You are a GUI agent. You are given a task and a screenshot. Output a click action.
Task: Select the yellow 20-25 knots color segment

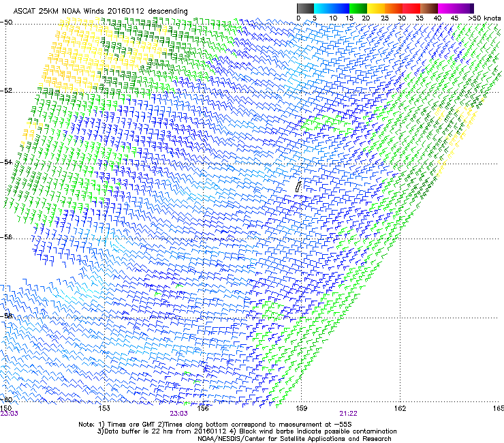[376, 8]
